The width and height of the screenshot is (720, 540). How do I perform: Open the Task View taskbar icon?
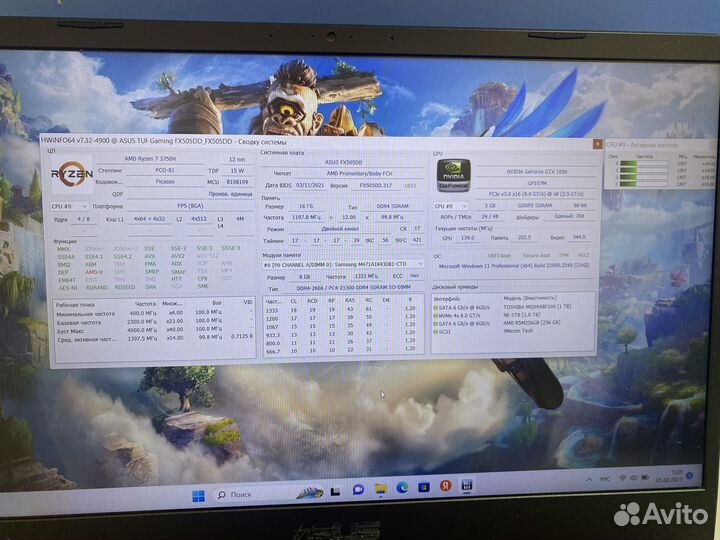pyautogui.click(x=335, y=492)
